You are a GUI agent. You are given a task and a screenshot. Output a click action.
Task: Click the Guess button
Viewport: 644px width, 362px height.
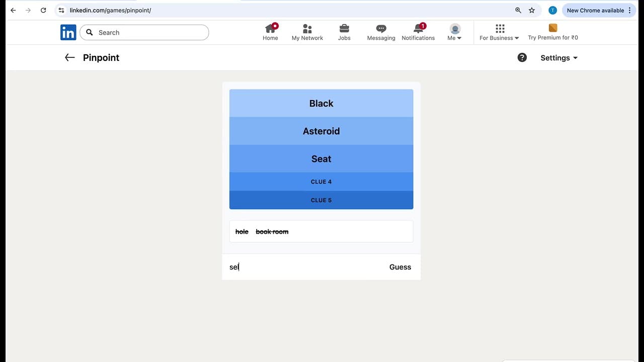[x=400, y=267]
